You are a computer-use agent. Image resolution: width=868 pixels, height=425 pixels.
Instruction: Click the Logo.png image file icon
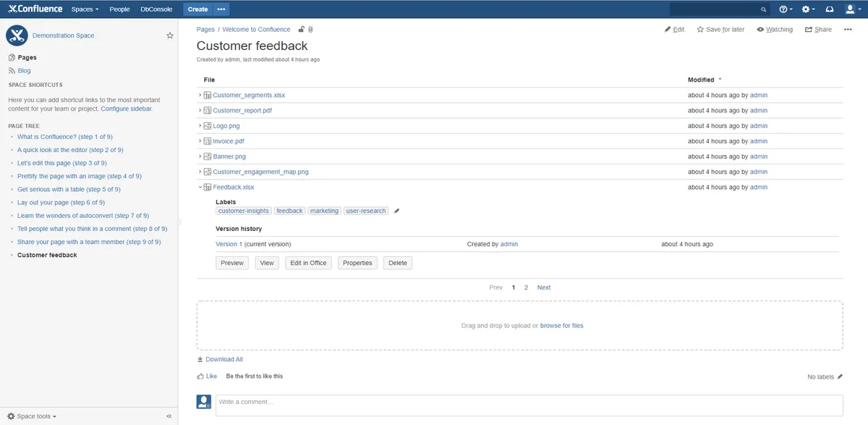pos(208,126)
